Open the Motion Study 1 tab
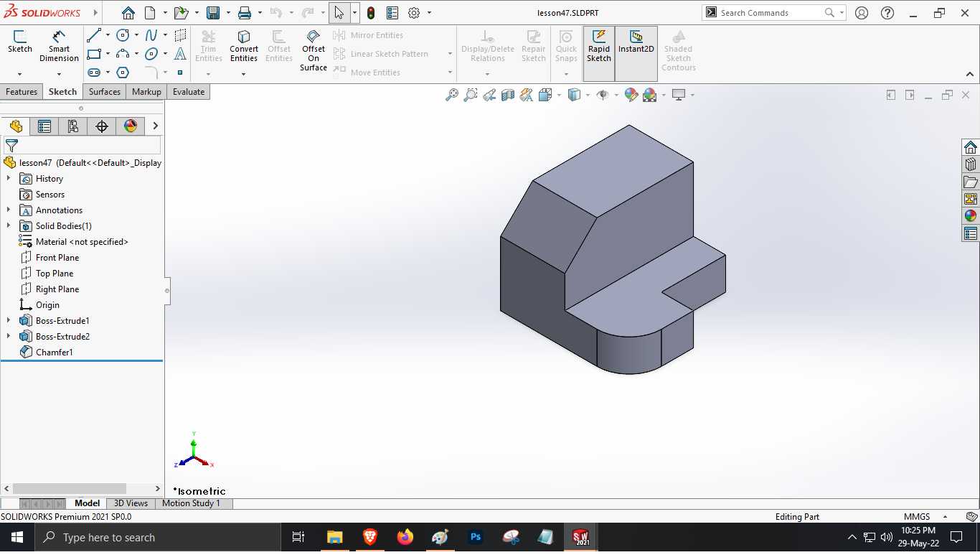980x560 pixels. click(x=191, y=503)
